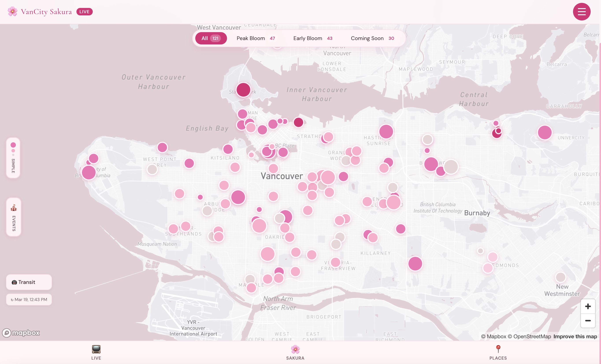601x364 pixels.
Task: Toggle the Transit layer
Action: click(x=29, y=282)
